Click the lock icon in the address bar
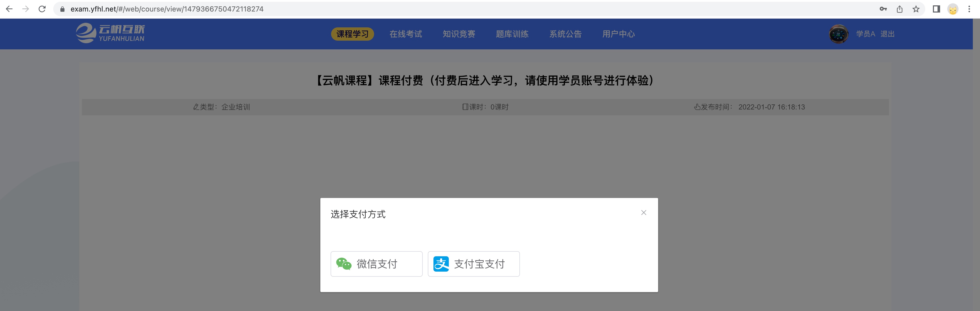The image size is (980, 311). [62, 9]
